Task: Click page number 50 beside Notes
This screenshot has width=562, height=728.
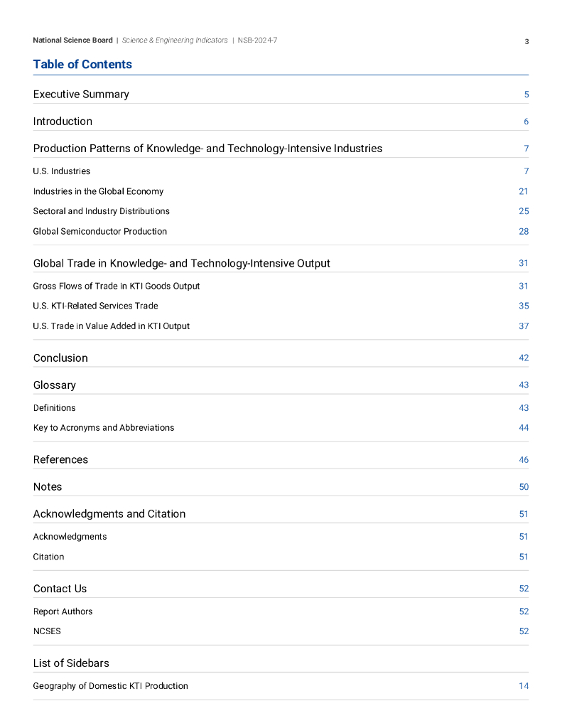Action: (524, 487)
